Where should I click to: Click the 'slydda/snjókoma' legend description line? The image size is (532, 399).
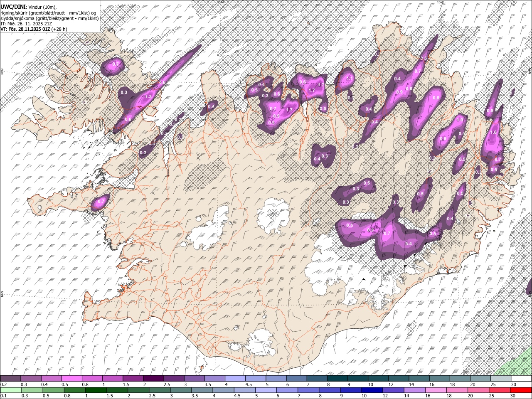49,18
